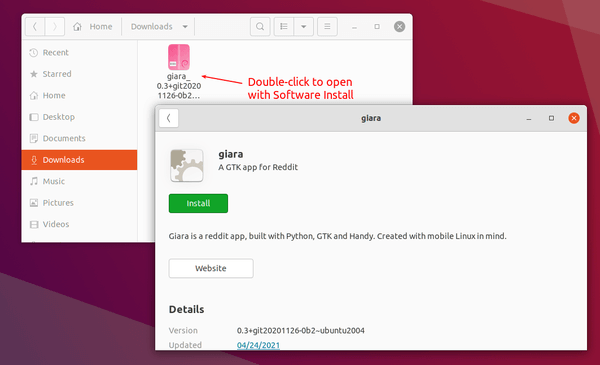
Task: Click the Details heading
Action: [186, 309]
